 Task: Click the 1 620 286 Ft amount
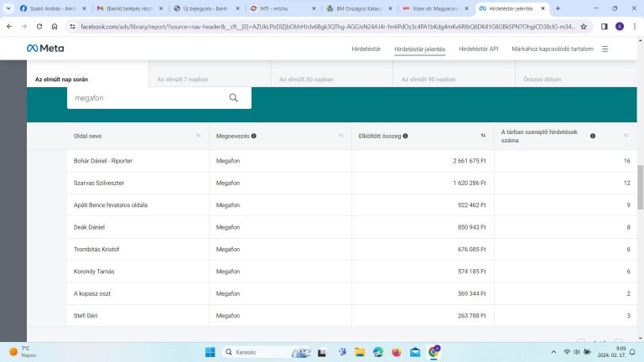click(470, 183)
